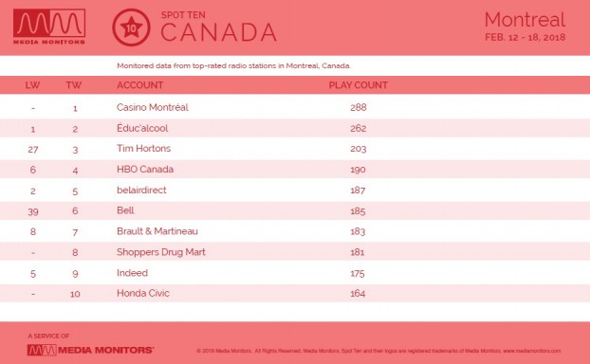Click the footer Media Monitors logo
Viewport: 590px width, 364px height.
(x=90, y=350)
